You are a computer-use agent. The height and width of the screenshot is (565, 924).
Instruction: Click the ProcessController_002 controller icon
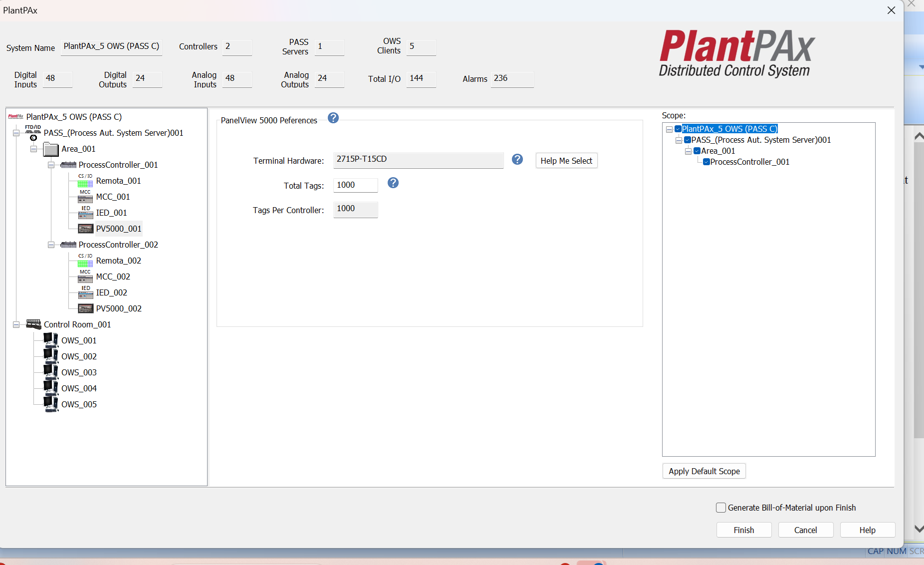tap(68, 245)
